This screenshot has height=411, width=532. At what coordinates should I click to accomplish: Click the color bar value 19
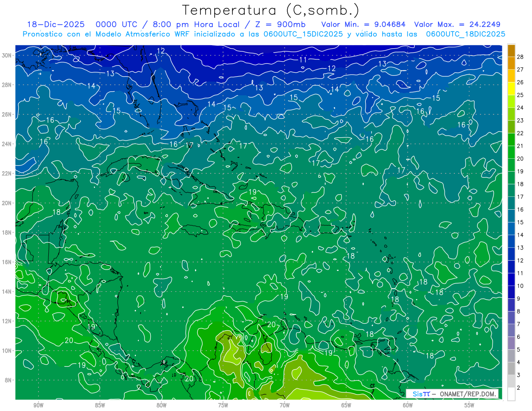[x=520, y=171]
